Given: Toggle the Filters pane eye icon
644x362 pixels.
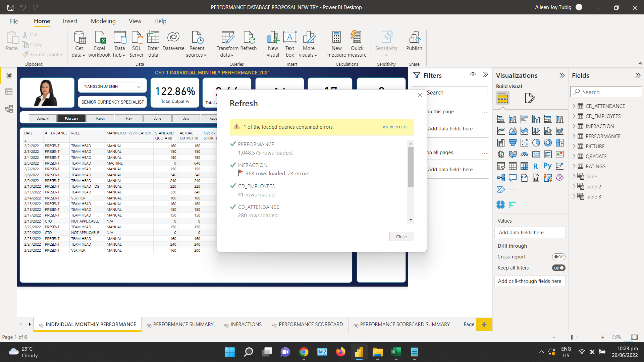Looking at the screenshot, I should pyautogui.click(x=473, y=74).
